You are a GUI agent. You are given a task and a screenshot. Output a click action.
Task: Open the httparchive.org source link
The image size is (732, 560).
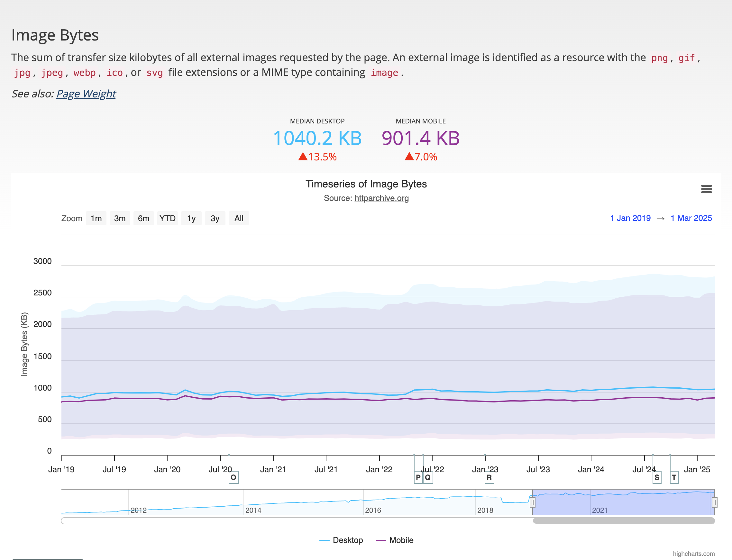[x=381, y=198]
